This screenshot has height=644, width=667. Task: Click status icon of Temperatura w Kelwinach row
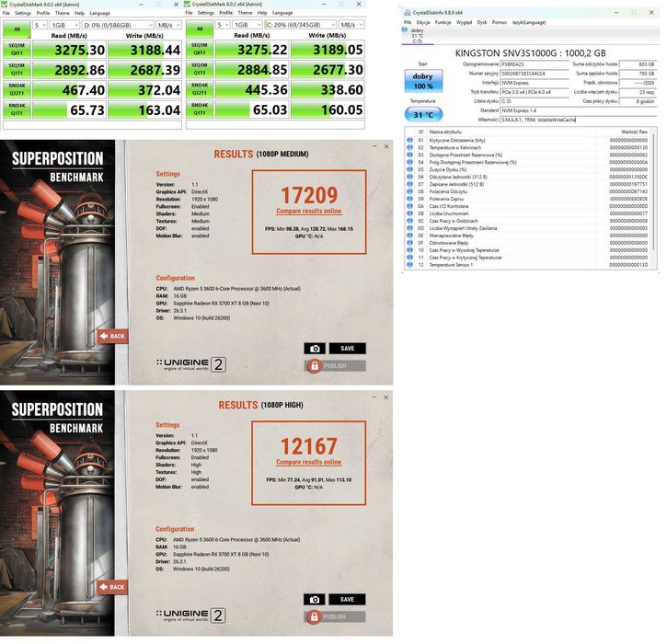point(409,147)
